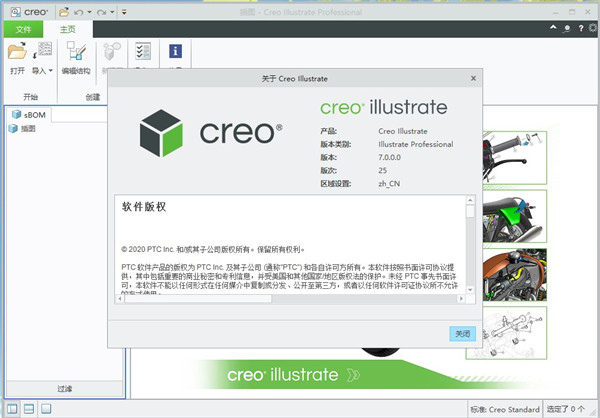The width and height of the screenshot is (600, 418).
Task: Select the 插图 item in structure tree
Action: click(x=27, y=129)
